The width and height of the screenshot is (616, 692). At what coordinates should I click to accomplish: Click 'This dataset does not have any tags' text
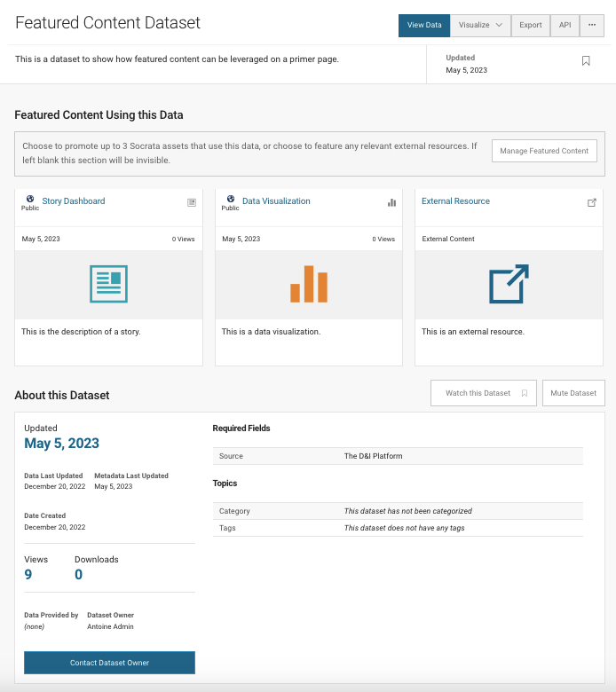tap(404, 528)
